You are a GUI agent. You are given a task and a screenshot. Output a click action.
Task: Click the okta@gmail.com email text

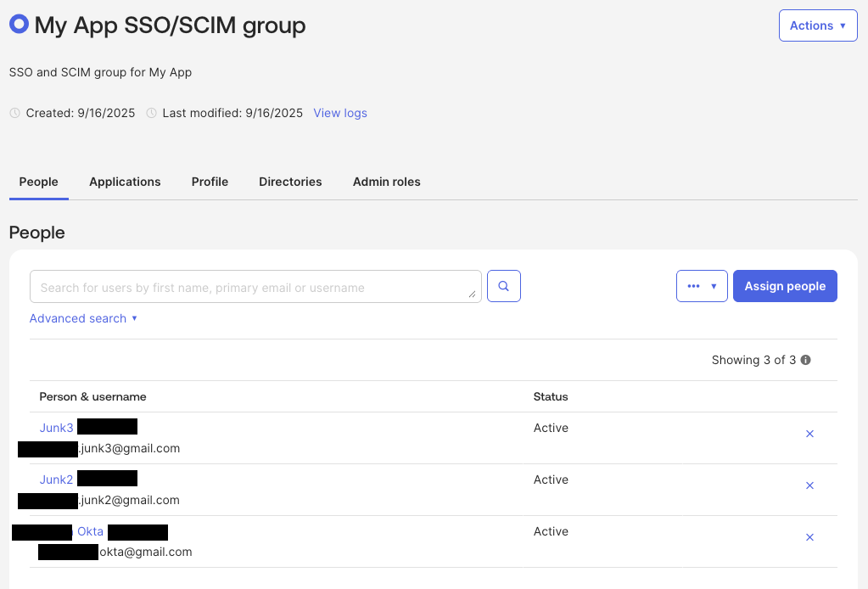pos(146,552)
